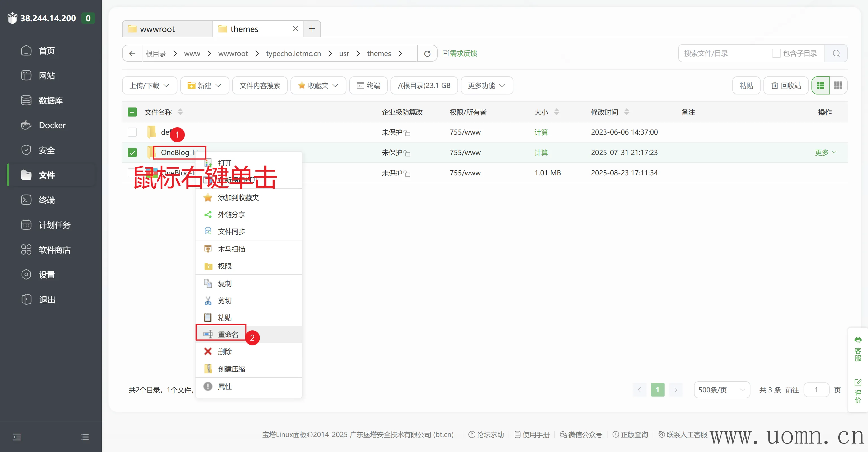Open the 回收站 recycle bin button
This screenshot has height=452, width=868.
(x=786, y=86)
